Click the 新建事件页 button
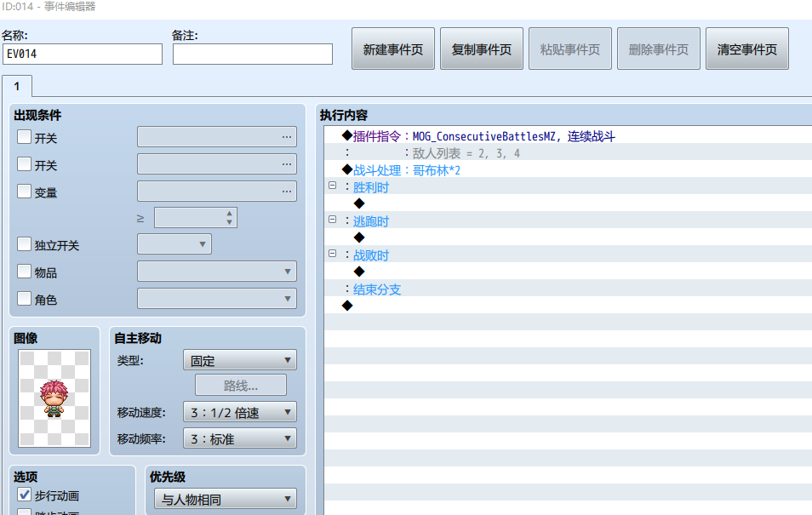812x515 pixels. (393, 49)
